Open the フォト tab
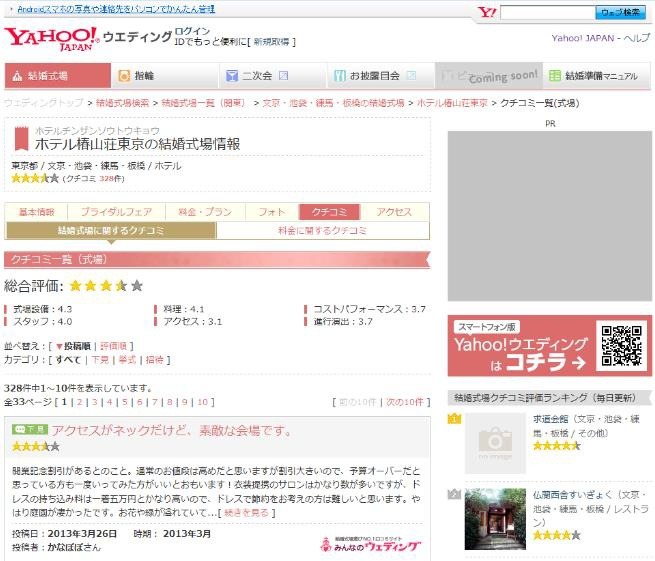This screenshot has width=655, height=561. tap(272, 212)
